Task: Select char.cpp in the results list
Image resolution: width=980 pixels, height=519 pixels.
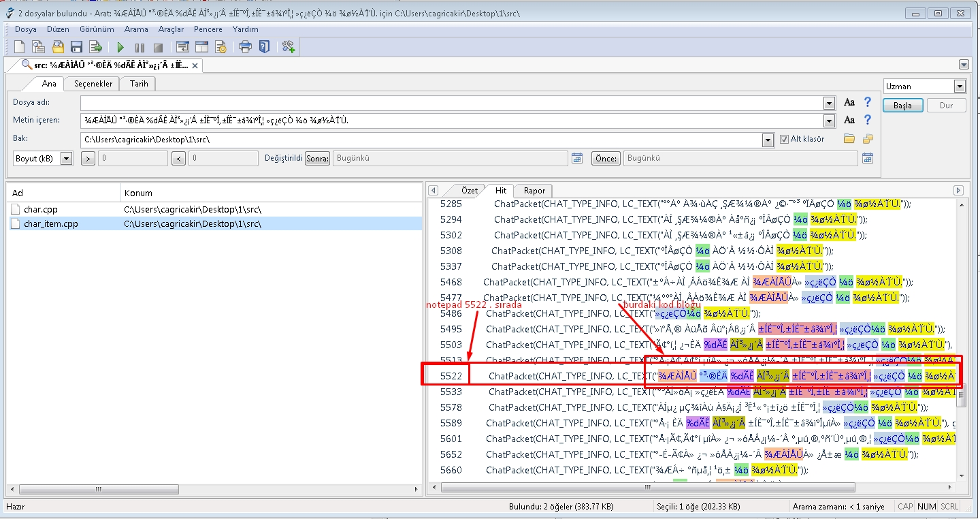Action: tap(41, 210)
